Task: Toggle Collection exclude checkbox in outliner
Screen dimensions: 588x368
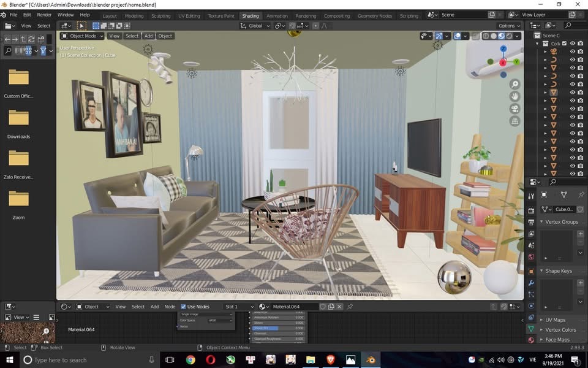Action: 565,44
